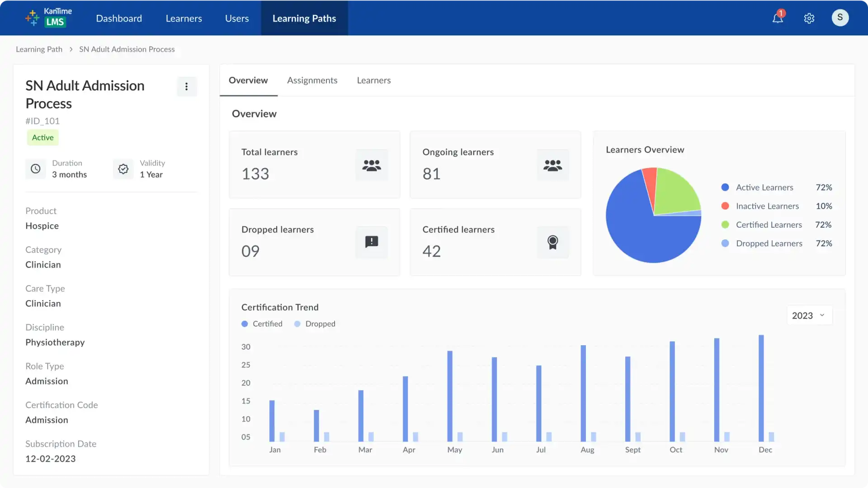The width and height of the screenshot is (868, 488).
Task: Open the three-dot menu for learning path
Action: (186, 86)
